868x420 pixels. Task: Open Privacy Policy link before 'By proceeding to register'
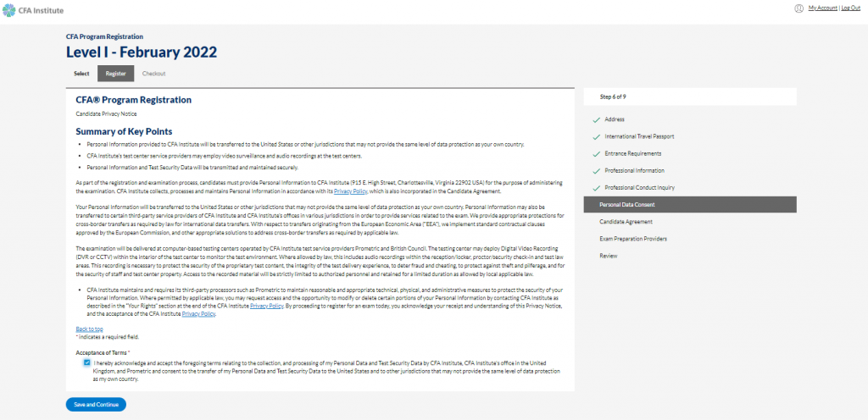[x=267, y=305]
